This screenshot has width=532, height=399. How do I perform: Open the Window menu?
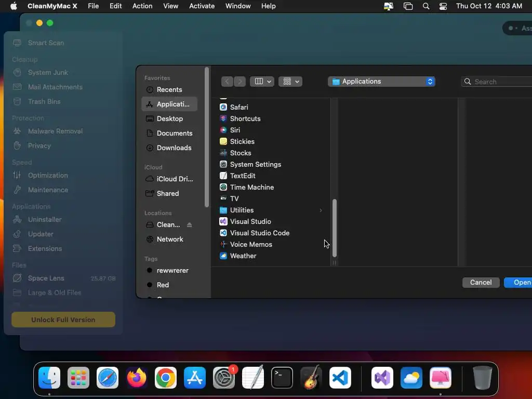pyautogui.click(x=238, y=6)
